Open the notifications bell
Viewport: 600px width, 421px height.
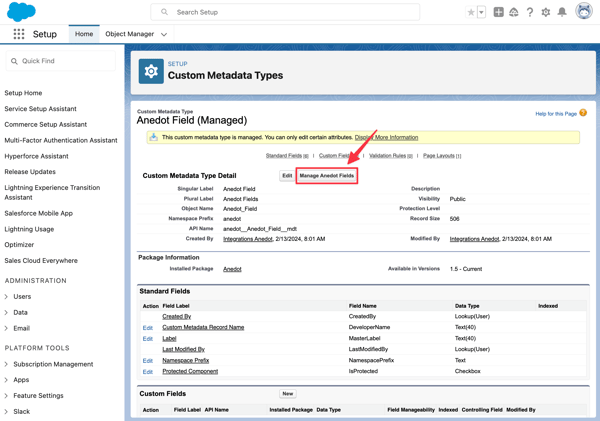pyautogui.click(x=562, y=12)
